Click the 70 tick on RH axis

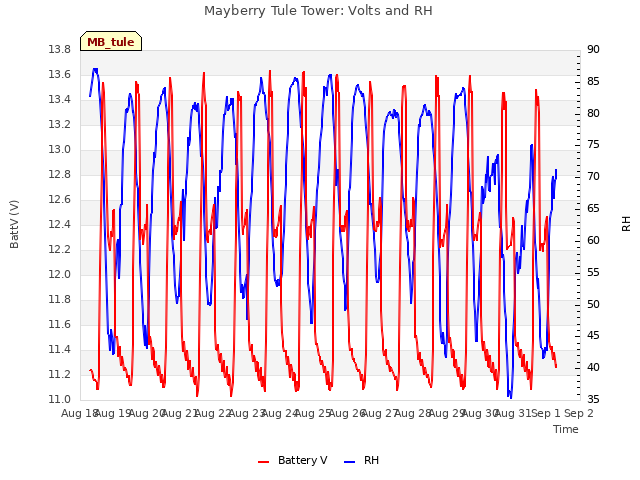pos(593,176)
